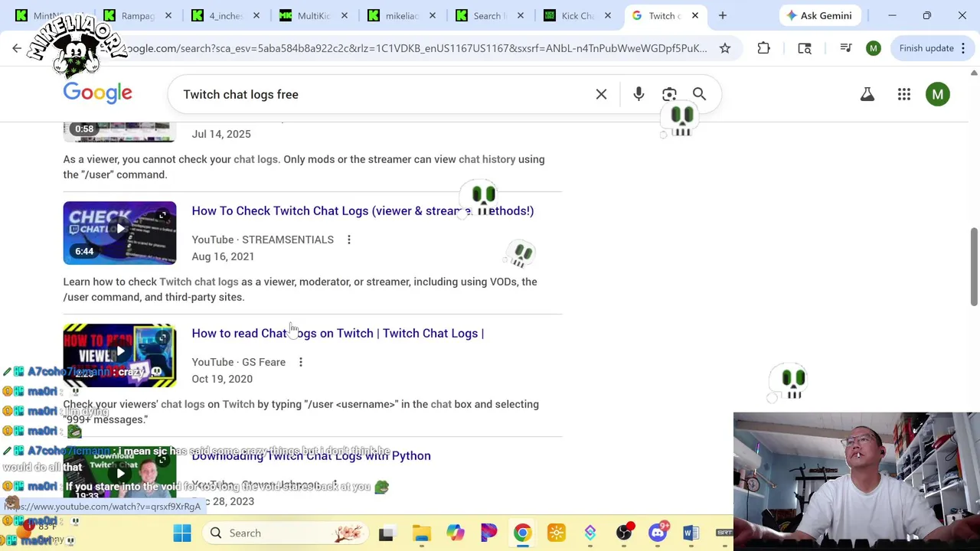980x551 pixels.
Task: Click the page vertical scrollbar thumb
Action: click(x=974, y=266)
